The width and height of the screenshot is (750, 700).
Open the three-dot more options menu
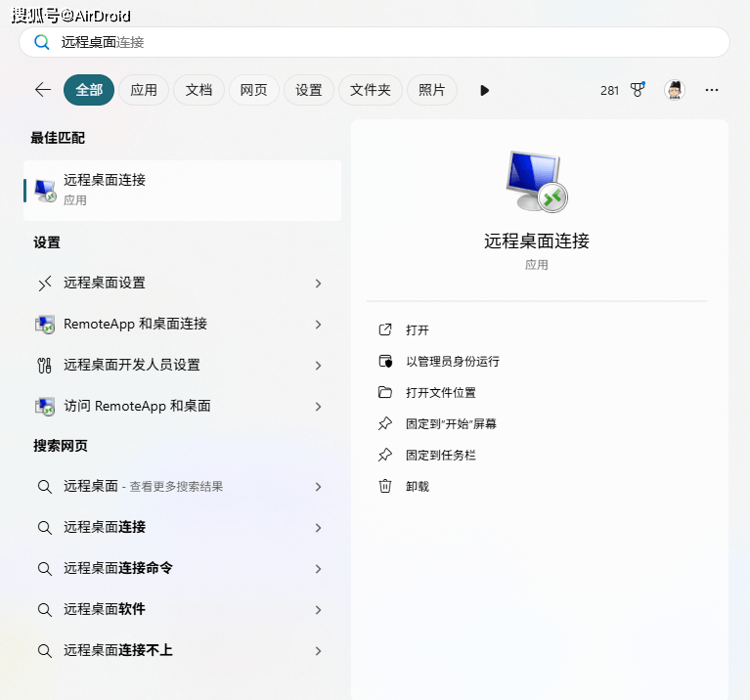712,90
